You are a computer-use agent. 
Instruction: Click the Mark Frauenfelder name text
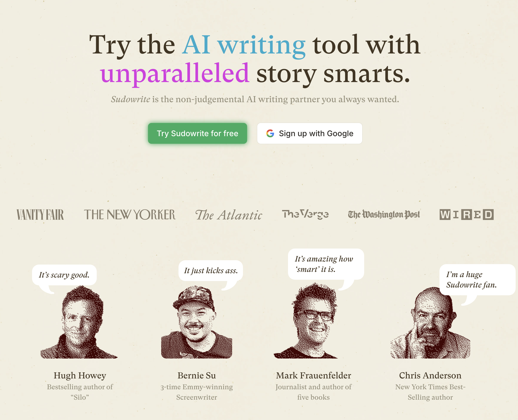pyautogui.click(x=313, y=375)
